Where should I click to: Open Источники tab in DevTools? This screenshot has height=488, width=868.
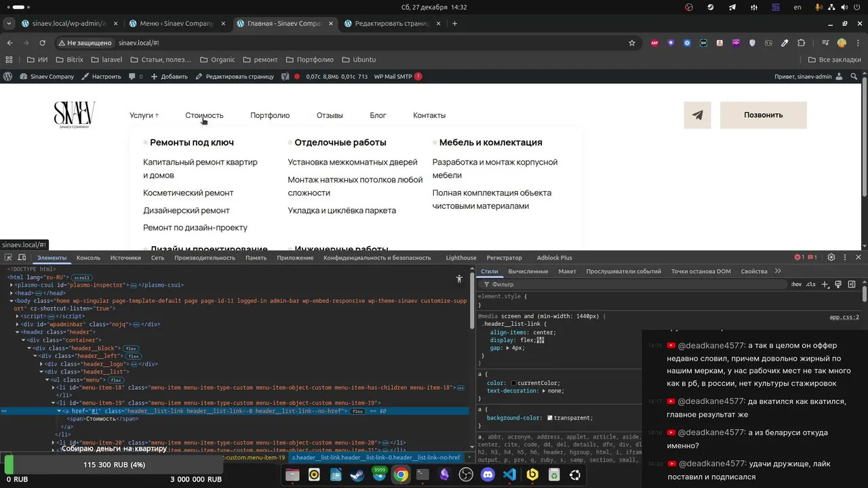[125, 258]
